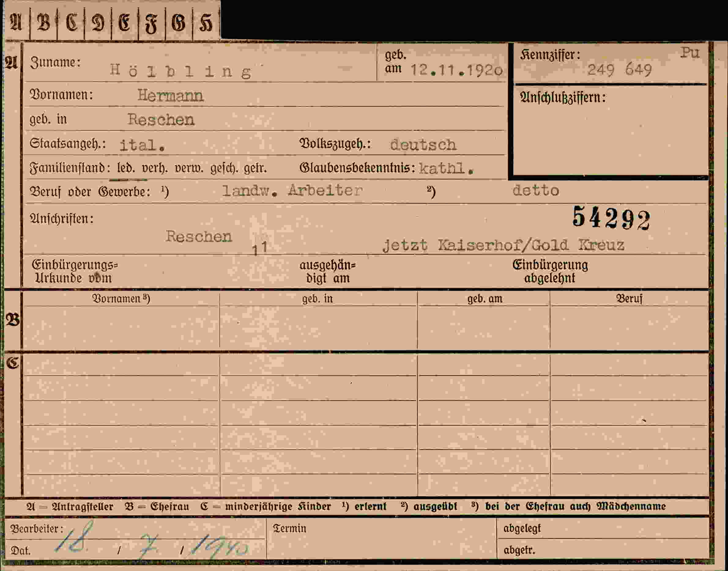Click the 'Beruf oder Gewerbe:' label
Screen dimensions: 728x571
(x=90, y=192)
